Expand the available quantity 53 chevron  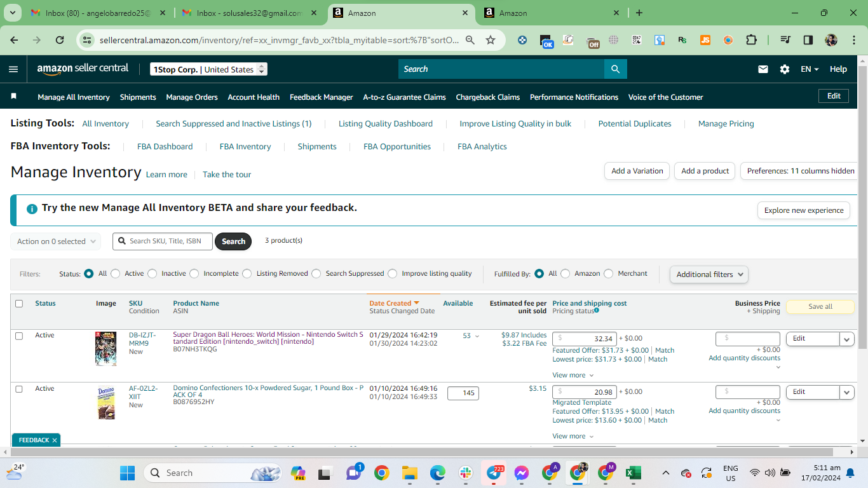coord(477,336)
